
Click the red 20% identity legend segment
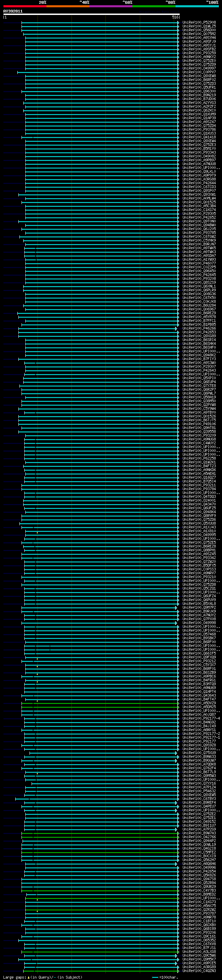[25, 6]
